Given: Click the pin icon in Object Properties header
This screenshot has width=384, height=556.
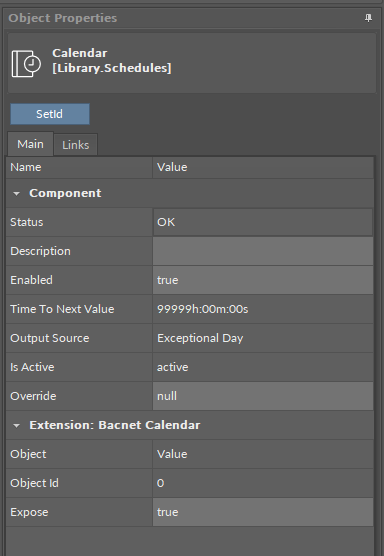Looking at the screenshot, I should (368, 18).
